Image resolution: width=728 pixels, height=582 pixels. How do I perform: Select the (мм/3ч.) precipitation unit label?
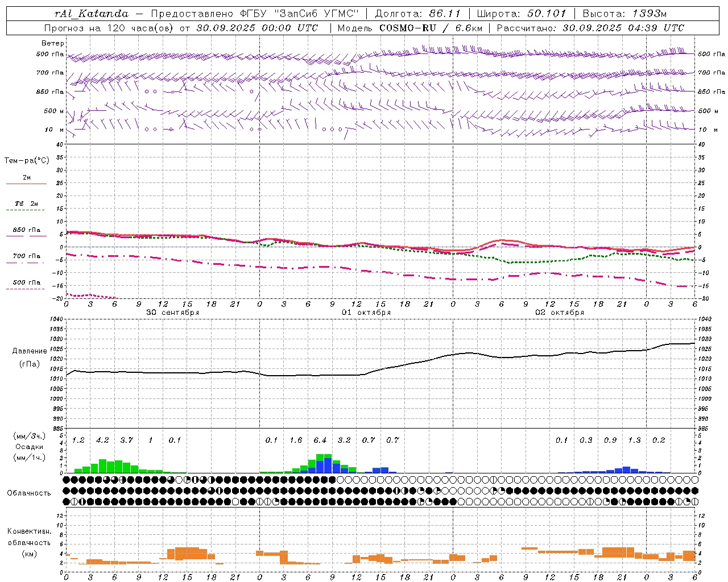click(x=30, y=436)
